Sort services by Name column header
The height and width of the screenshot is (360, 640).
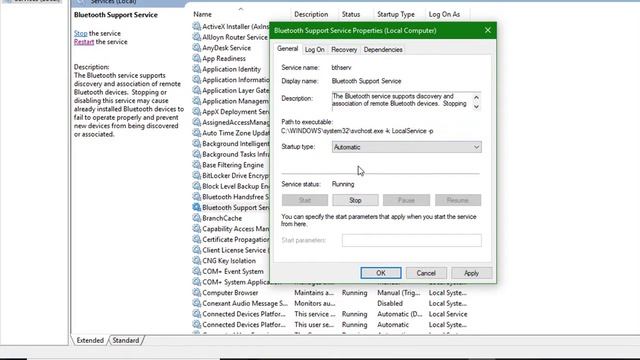point(202,14)
